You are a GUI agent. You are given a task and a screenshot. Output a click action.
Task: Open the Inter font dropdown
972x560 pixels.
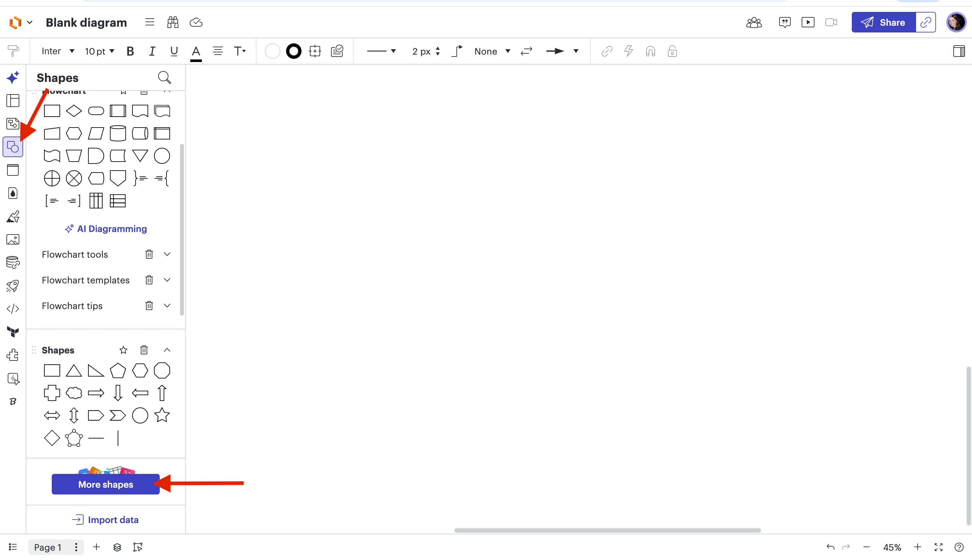[58, 51]
